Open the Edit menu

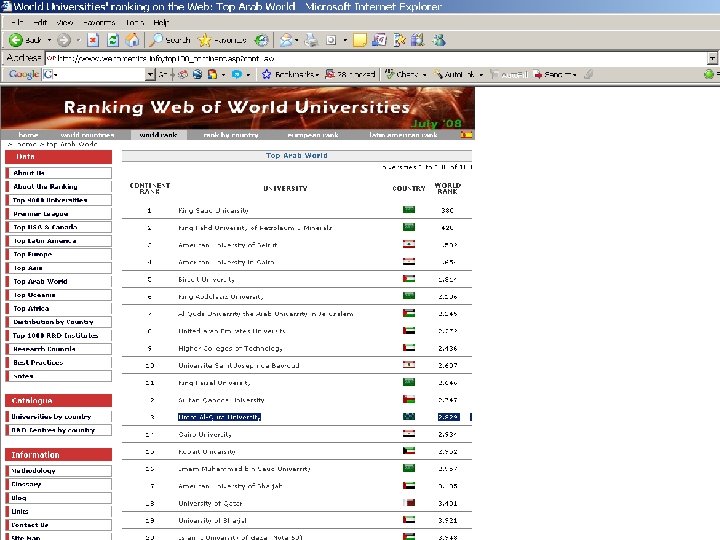tap(40, 22)
